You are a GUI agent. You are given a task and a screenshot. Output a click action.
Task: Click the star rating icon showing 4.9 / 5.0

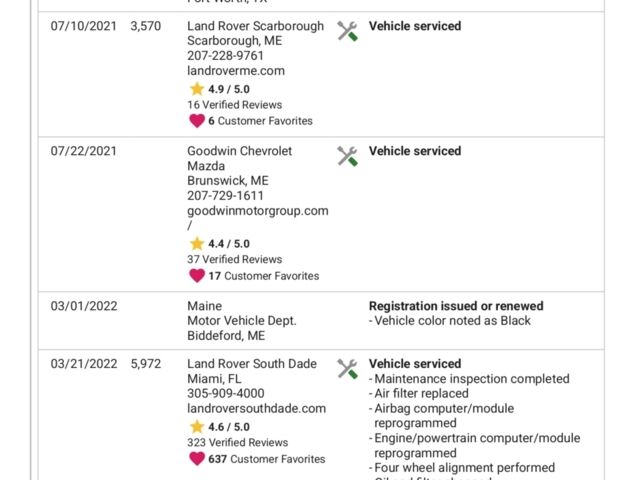click(197, 89)
